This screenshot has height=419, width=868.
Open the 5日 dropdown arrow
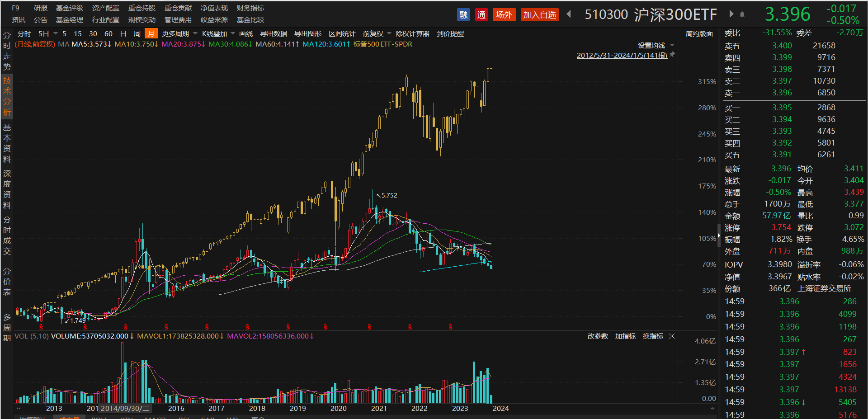point(56,33)
